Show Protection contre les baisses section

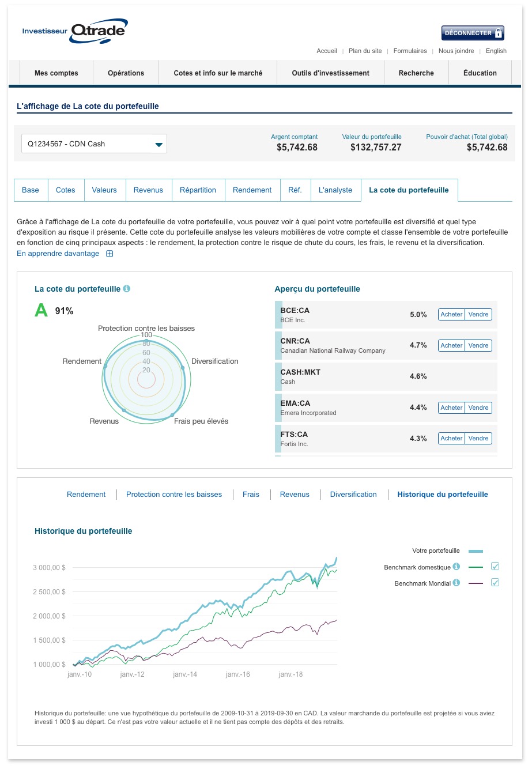(x=174, y=495)
